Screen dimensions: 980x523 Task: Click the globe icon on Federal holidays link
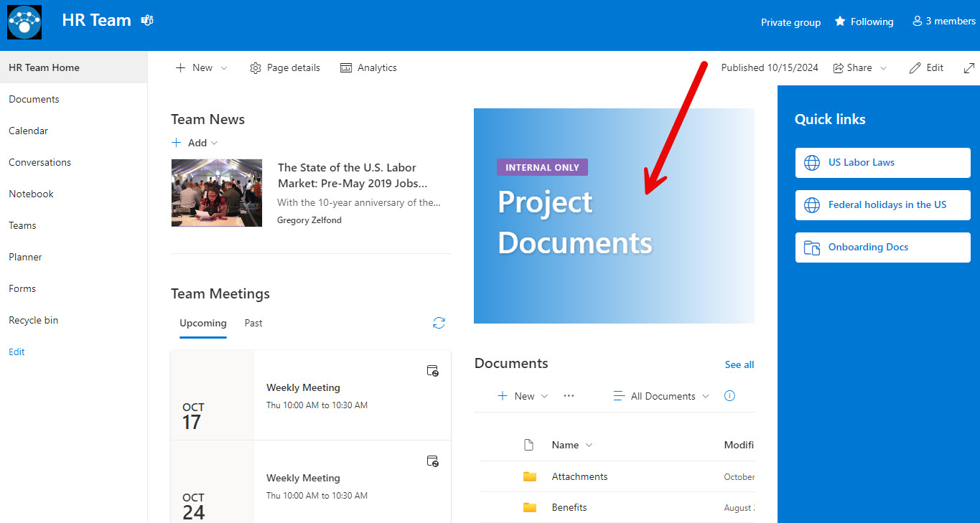click(x=812, y=205)
